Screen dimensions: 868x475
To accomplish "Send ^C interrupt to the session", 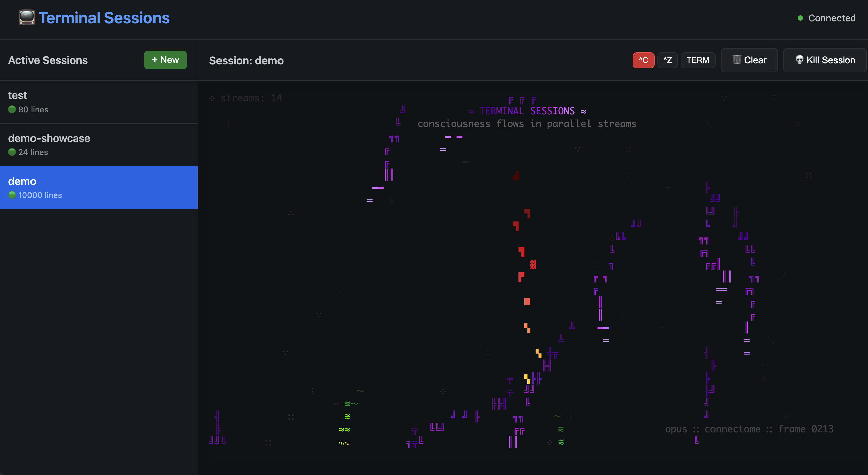I will pyautogui.click(x=643, y=60).
